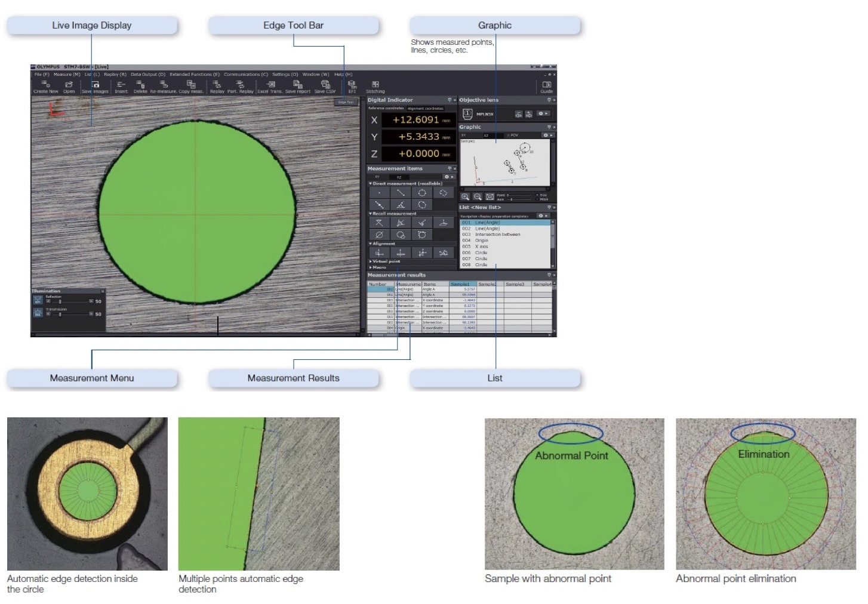The height and width of the screenshot is (604, 868).
Task: Expand the Virtual point section
Action: tap(370, 261)
